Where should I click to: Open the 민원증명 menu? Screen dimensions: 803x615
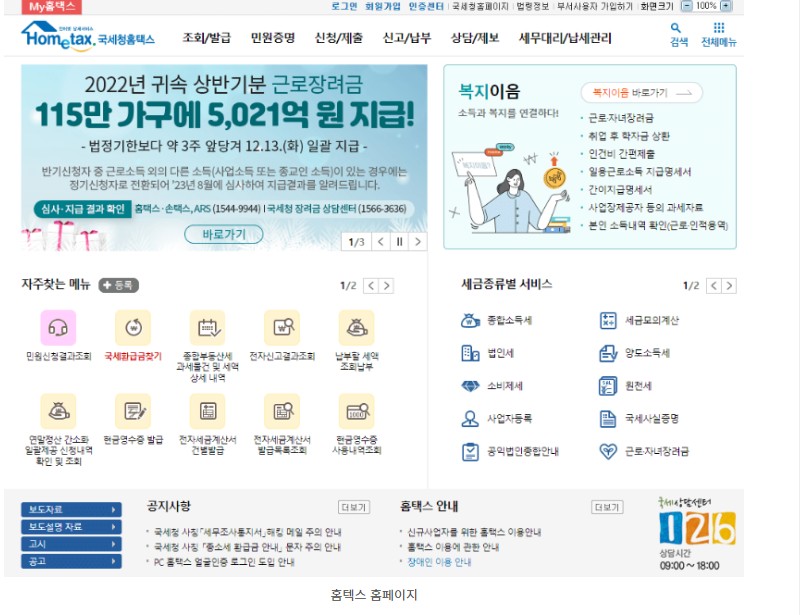tap(273, 38)
